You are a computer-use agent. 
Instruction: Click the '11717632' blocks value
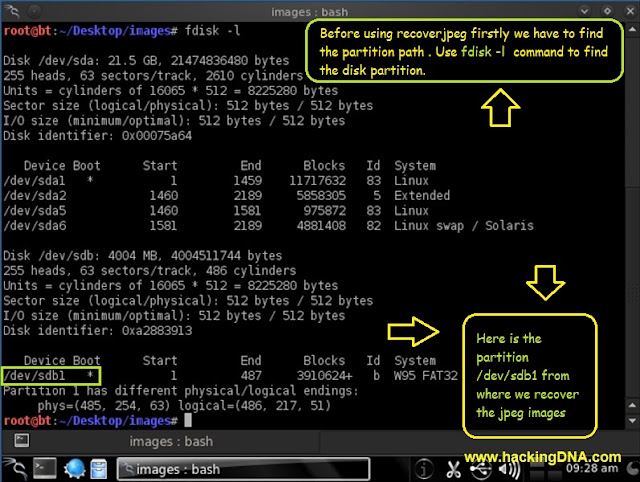(318, 180)
